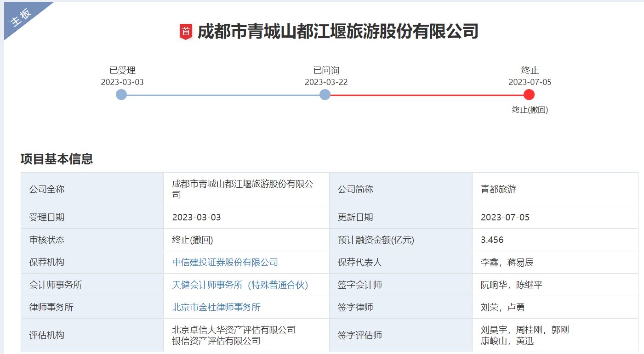Click the red timeline segment before 终止
This screenshot has width=644, height=354.
[427, 95]
